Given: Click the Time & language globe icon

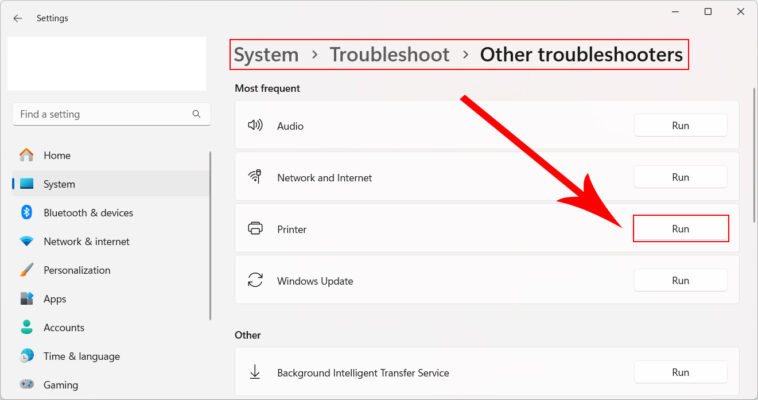Looking at the screenshot, I should click(x=27, y=356).
